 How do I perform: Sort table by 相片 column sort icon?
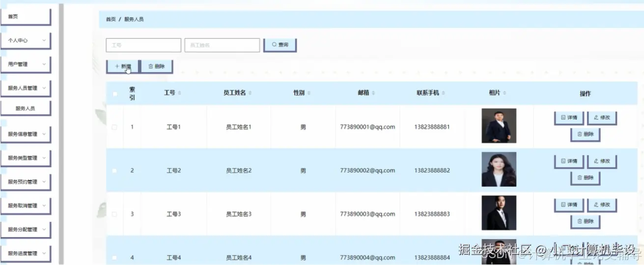pos(504,93)
